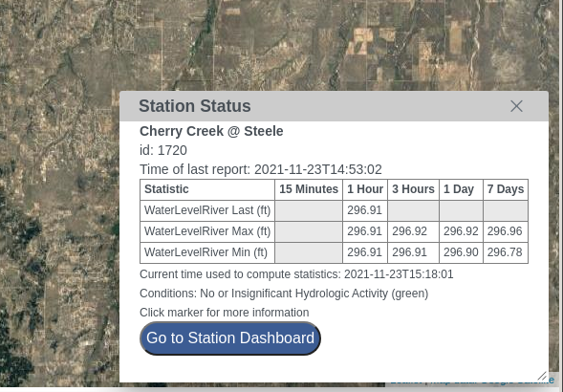This screenshot has width=563, height=392.
Task: Select the 7 Days column header
Action: tap(506, 189)
